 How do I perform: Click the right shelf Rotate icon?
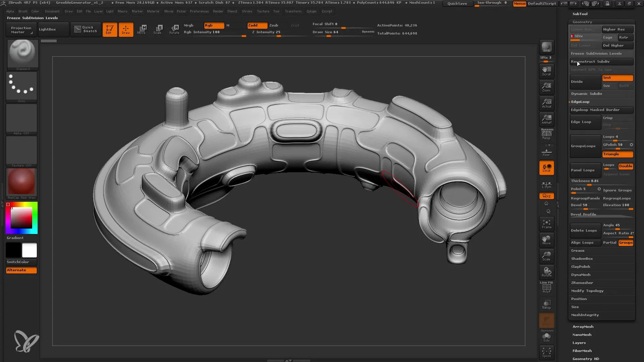[x=546, y=272]
